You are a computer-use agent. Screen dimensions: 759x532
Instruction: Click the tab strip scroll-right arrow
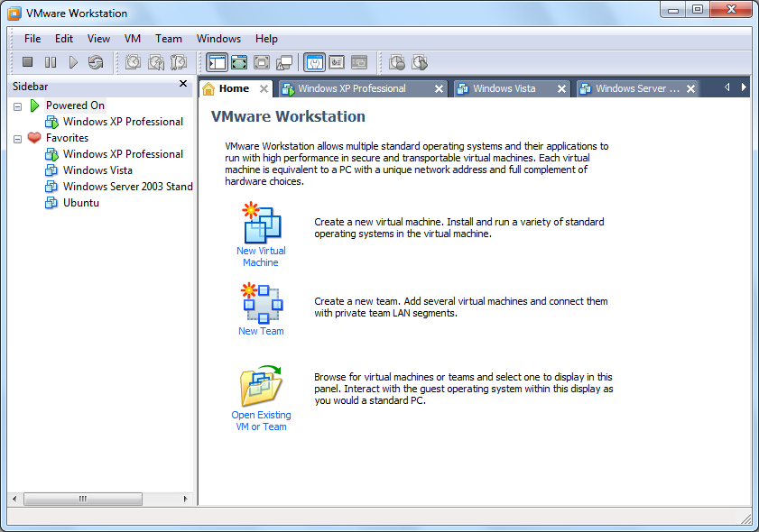[744, 87]
